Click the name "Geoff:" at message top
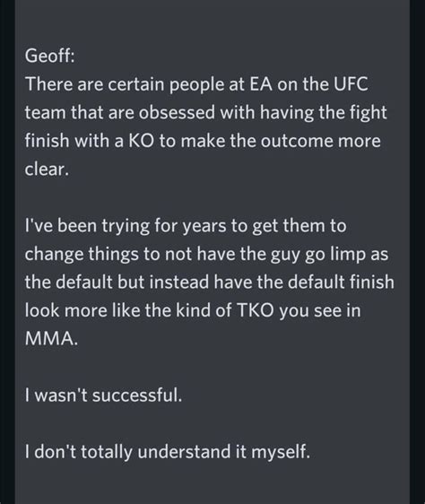Viewport: 425px width, 504px height. [x=50, y=56]
